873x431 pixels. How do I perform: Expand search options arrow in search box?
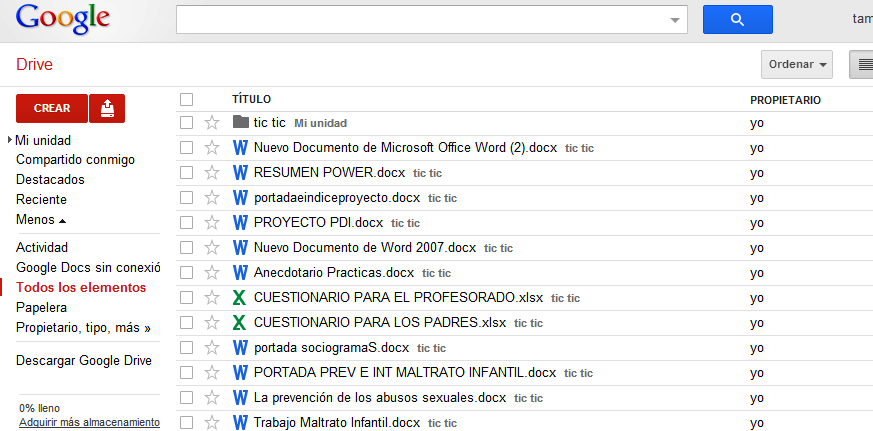click(x=676, y=20)
